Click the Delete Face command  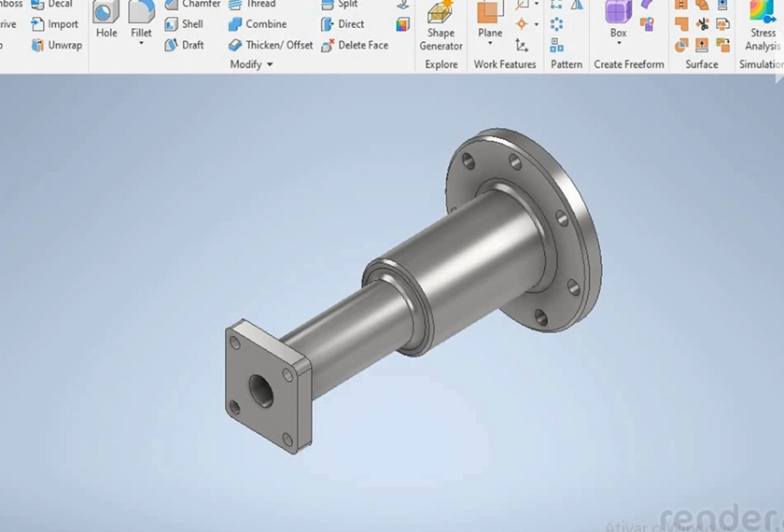pos(354,45)
